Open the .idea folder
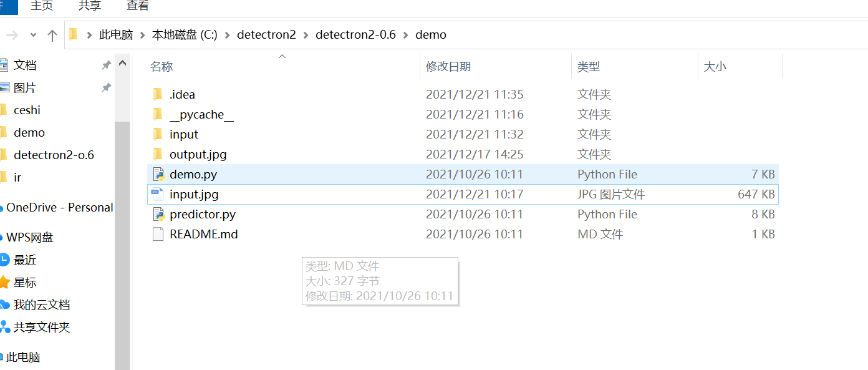This screenshot has width=868, height=370. [x=183, y=94]
